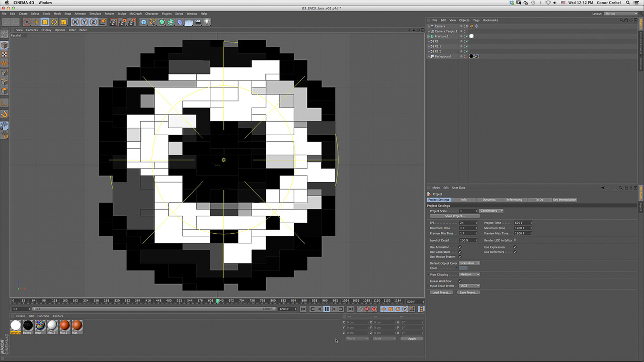Select the colorize material thumbnail

16,326
